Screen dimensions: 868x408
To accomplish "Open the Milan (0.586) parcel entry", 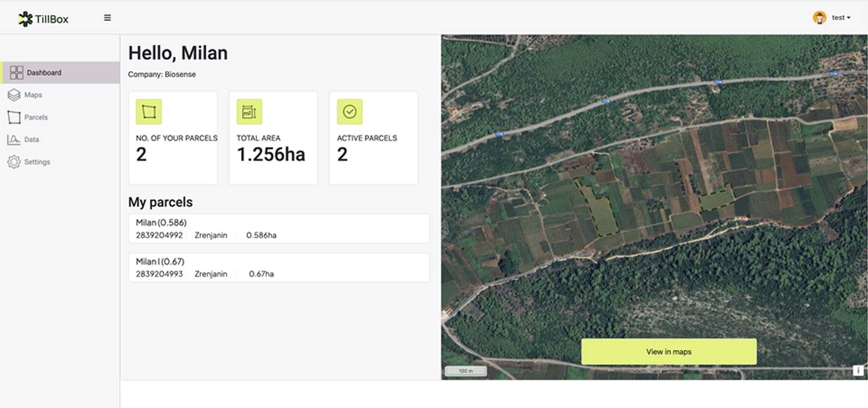I will pyautogui.click(x=279, y=228).
